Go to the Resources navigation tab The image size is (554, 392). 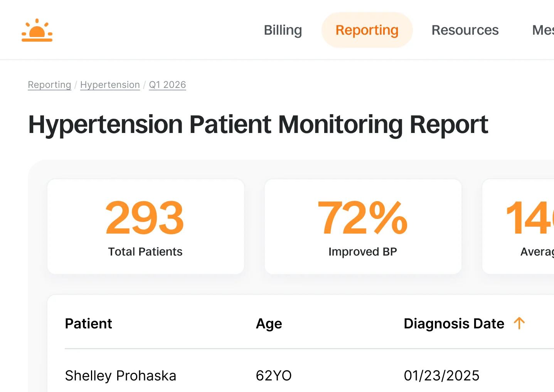pyautogui.click(x=465, y=30)
